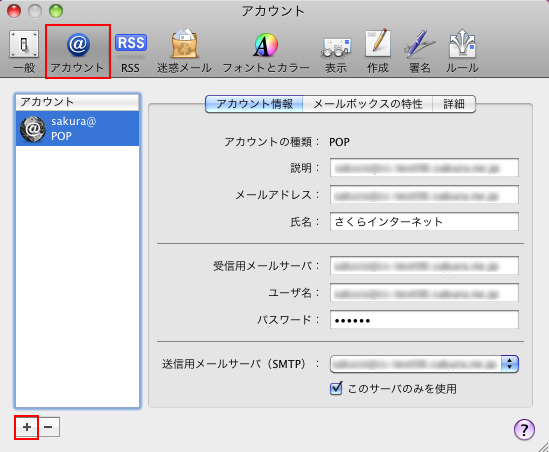This screenshot has height=452, width=549.
Task: Open the 迷惑メール junk mail icon
Action: coord(184,52)
